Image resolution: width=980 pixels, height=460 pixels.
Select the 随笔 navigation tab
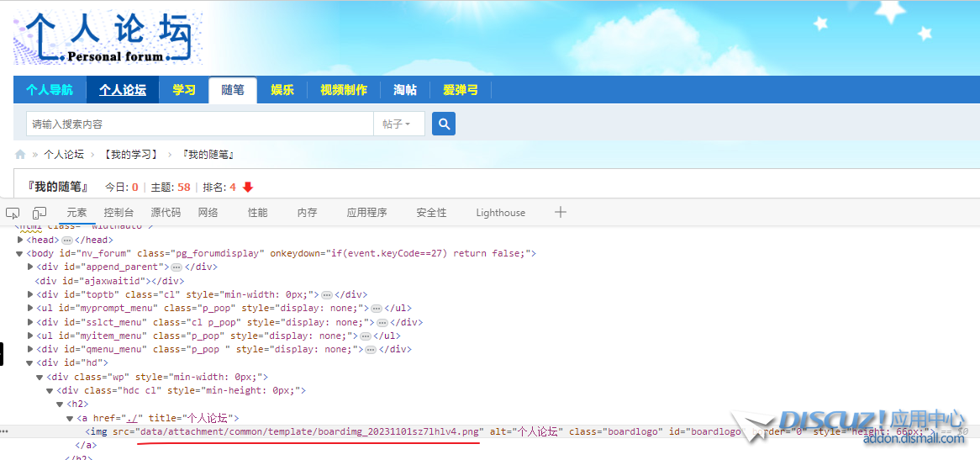click(x=233, y=90)
